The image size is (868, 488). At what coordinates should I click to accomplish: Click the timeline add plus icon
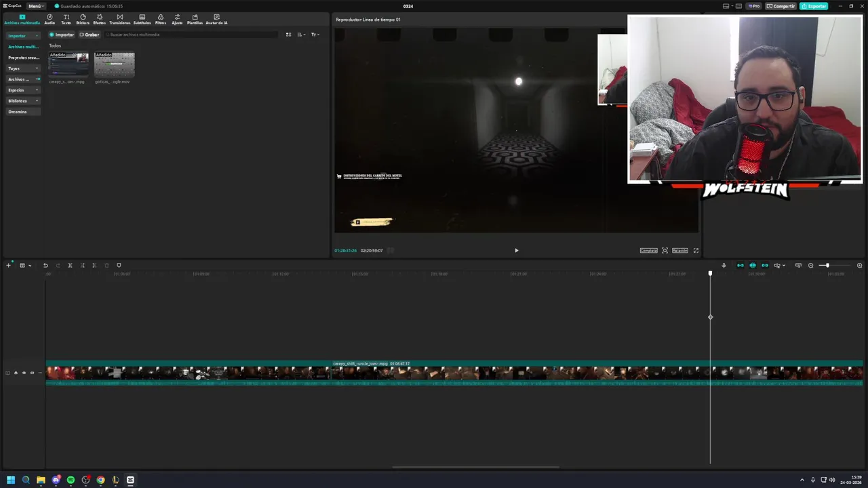(9, 265)
